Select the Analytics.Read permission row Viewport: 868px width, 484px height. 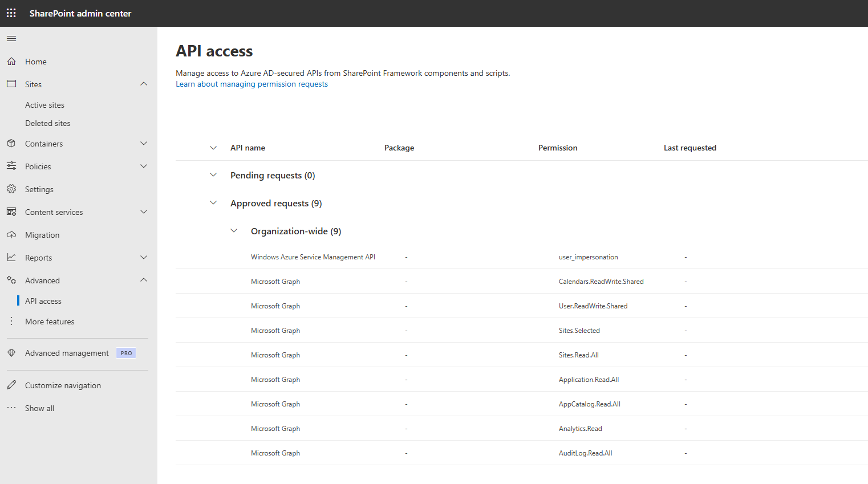[522, 429]
